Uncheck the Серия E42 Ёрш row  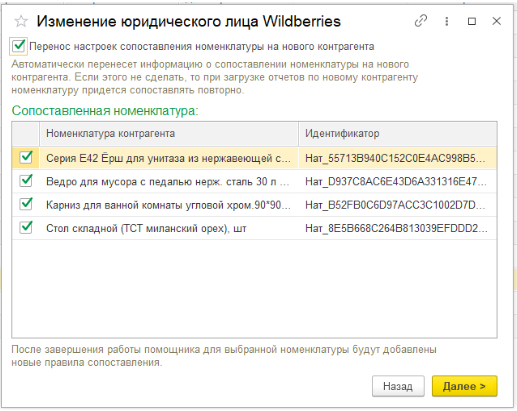(26, 157)
